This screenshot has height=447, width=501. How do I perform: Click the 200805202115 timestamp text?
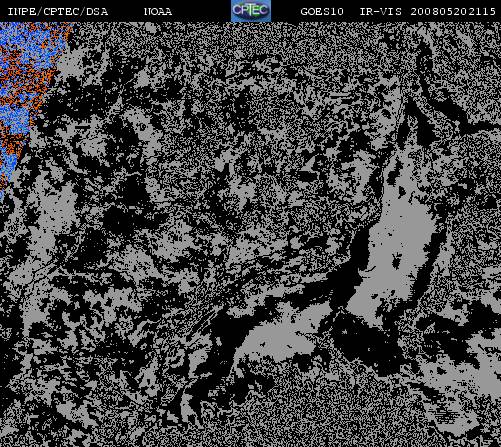click(x=453, y=12)
